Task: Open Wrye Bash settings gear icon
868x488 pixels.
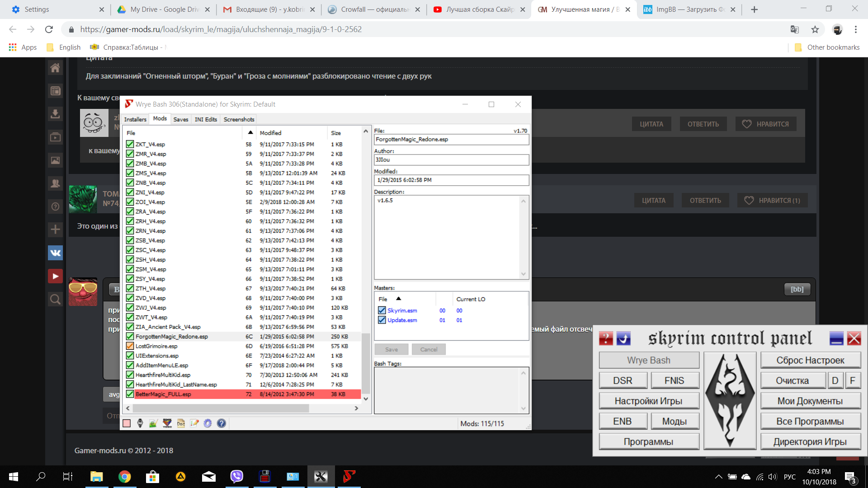Action: (x=208, y=423)
